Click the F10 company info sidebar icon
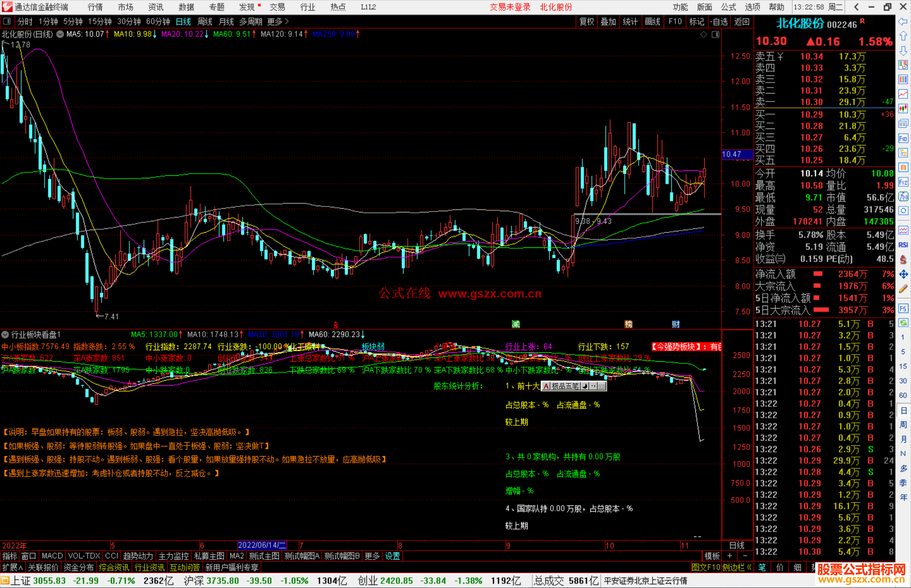This screenshot has height=588, width=911. click(x=903, y=138)
